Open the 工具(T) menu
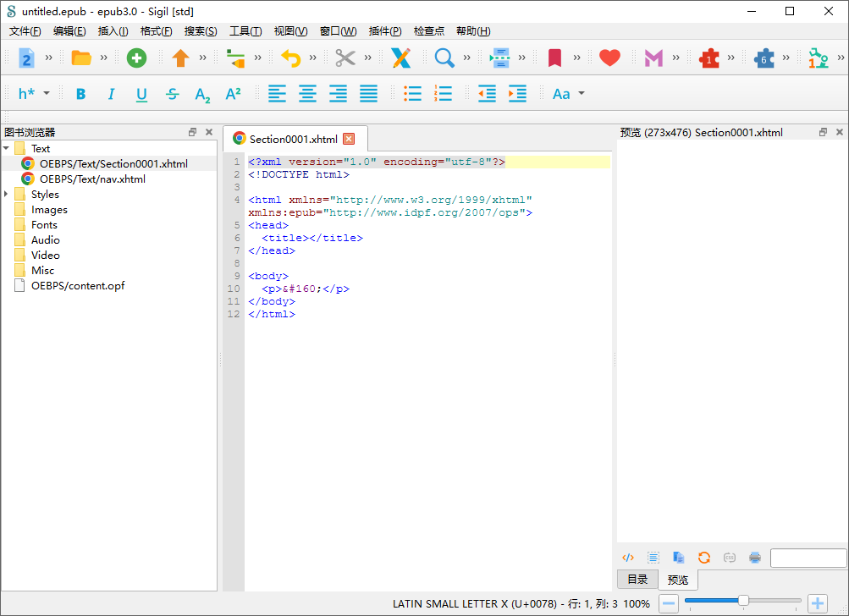Screen dimensions: 849x616 pyautogui.click(x=245, y=31)
